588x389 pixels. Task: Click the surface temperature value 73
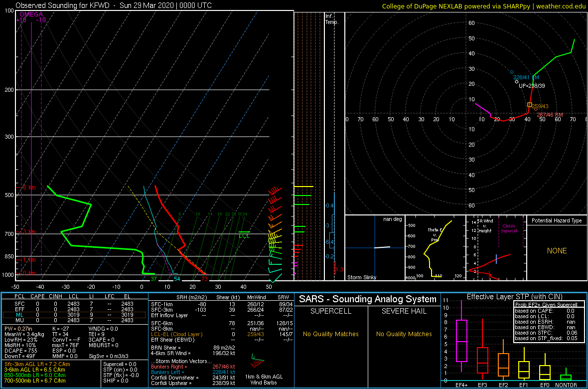(x=204, y=279)
